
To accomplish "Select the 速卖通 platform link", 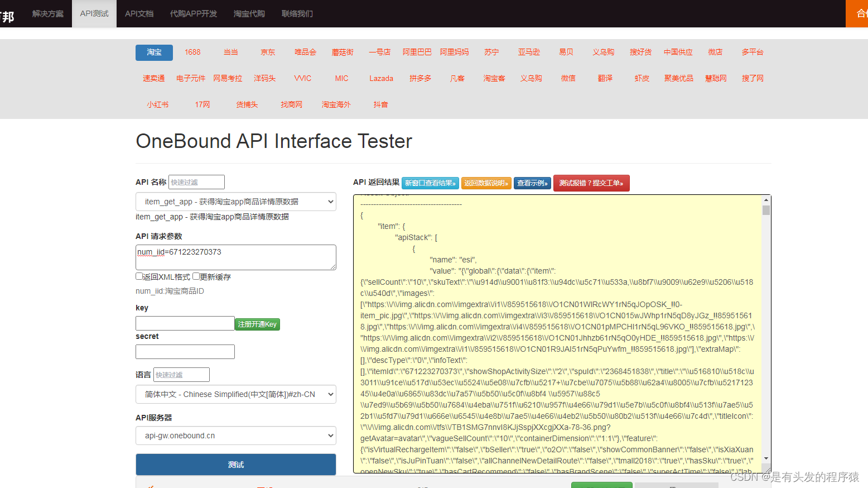I will pos(154,79).
